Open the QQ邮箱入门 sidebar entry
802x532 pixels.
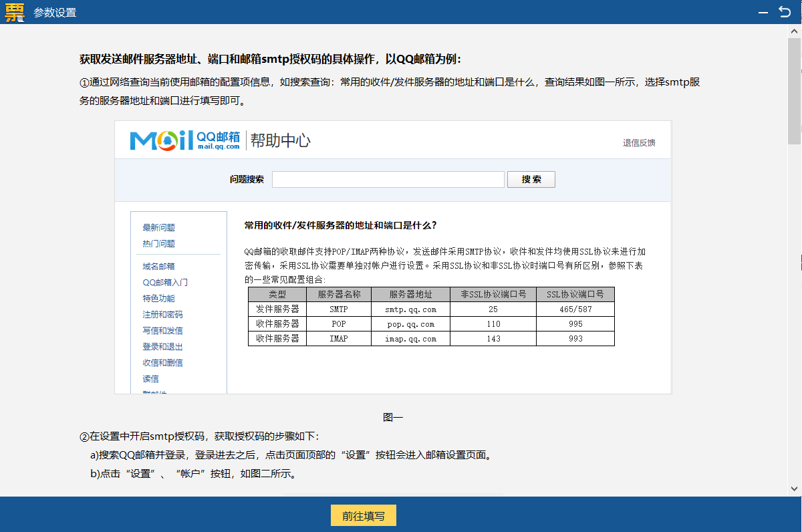coord(164,283)
